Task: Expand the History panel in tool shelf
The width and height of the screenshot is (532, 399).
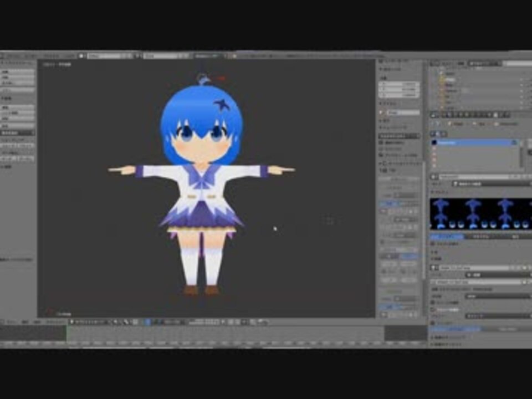Action: 6,167
